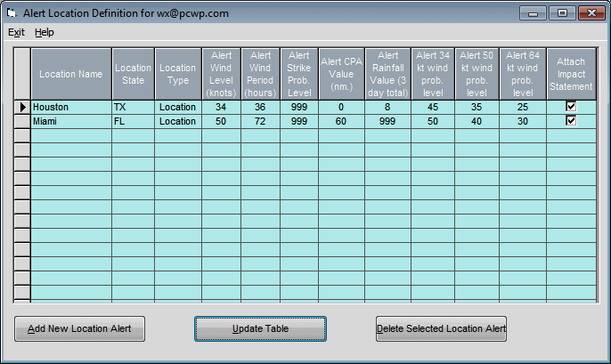Screen dimensions: 611x364
Task: Uncheck Attach Impact Statement for Houston
Action: pyautogui.click(x=571, y=107)
